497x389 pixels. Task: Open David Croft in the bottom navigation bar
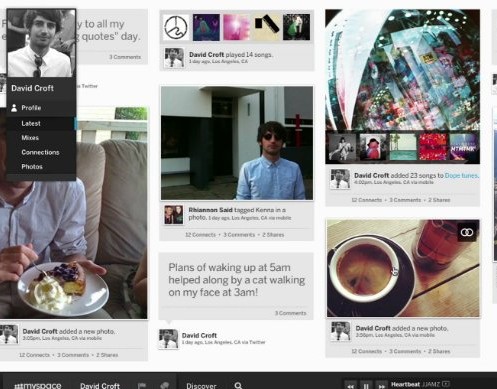100,385
